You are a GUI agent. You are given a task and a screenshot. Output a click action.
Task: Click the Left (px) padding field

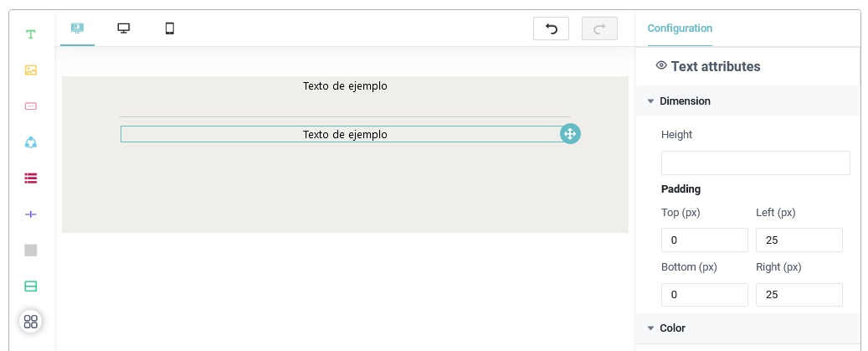(799, 240)
